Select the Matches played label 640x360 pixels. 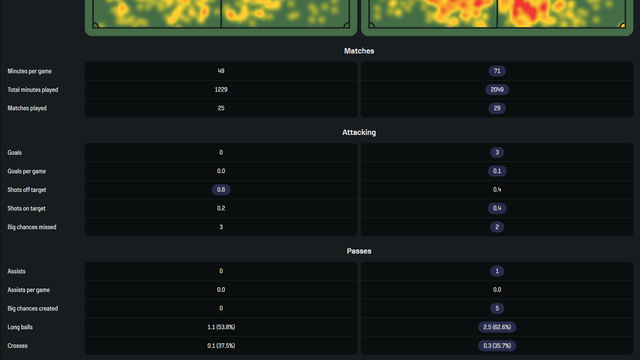27,108
